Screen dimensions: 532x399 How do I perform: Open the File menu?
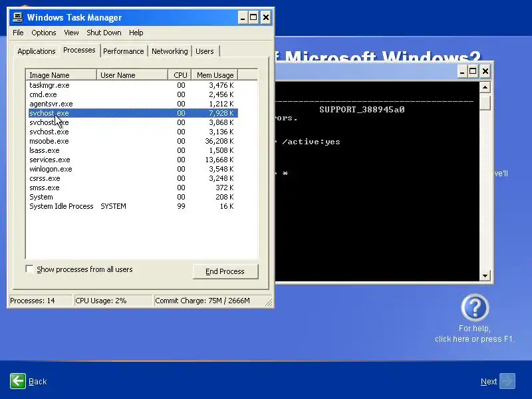(18, 33)
